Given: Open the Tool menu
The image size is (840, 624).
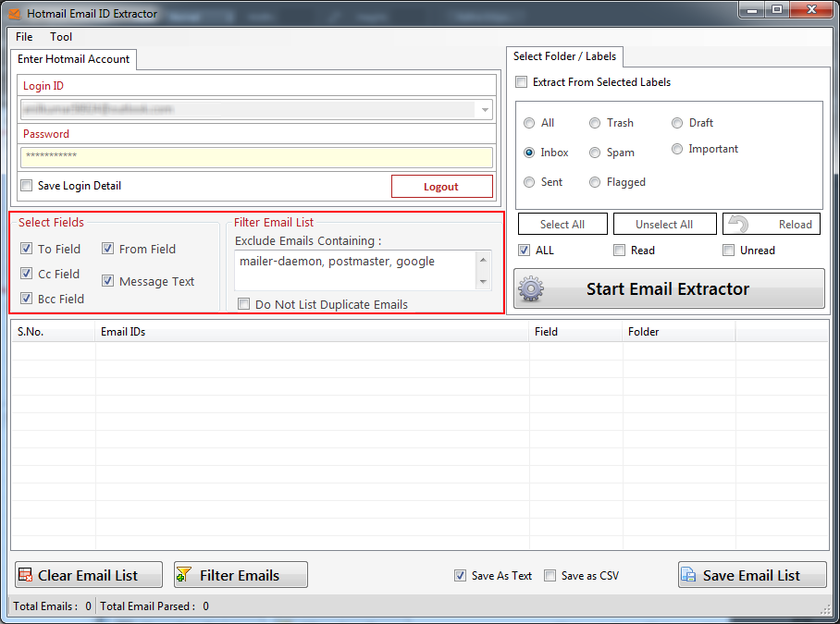Looking at the screenshot, I should [x=61, y=37].
